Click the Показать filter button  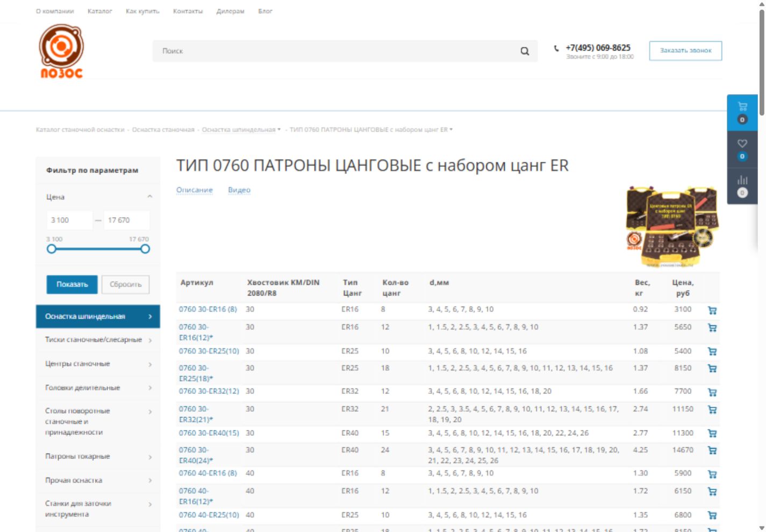[x=72, y=284]
